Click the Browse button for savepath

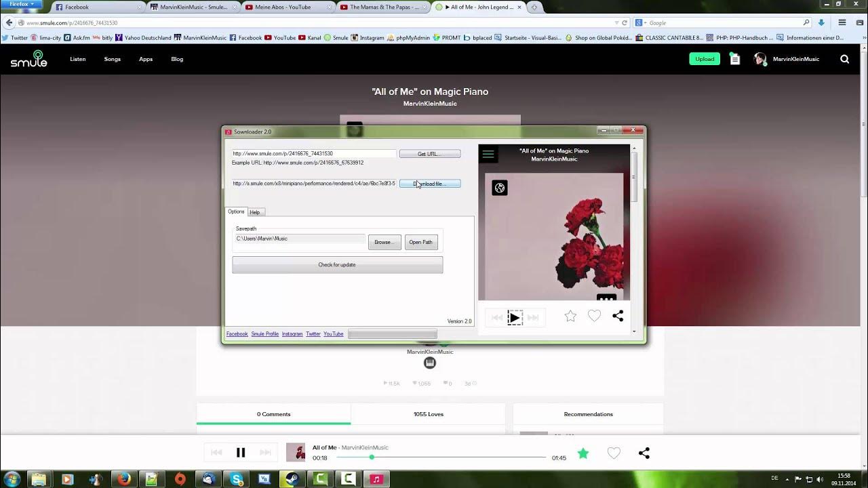coord(384,242)
